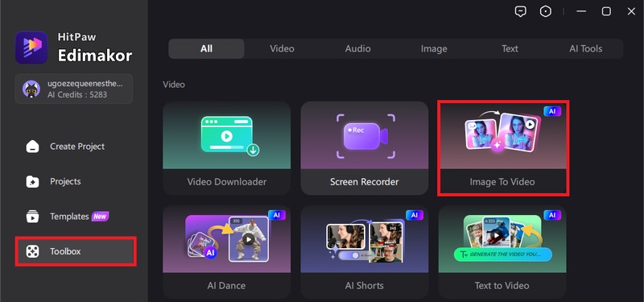
Task: Launch the Screen Recorder tool
Action: click(x=365, y=148)
